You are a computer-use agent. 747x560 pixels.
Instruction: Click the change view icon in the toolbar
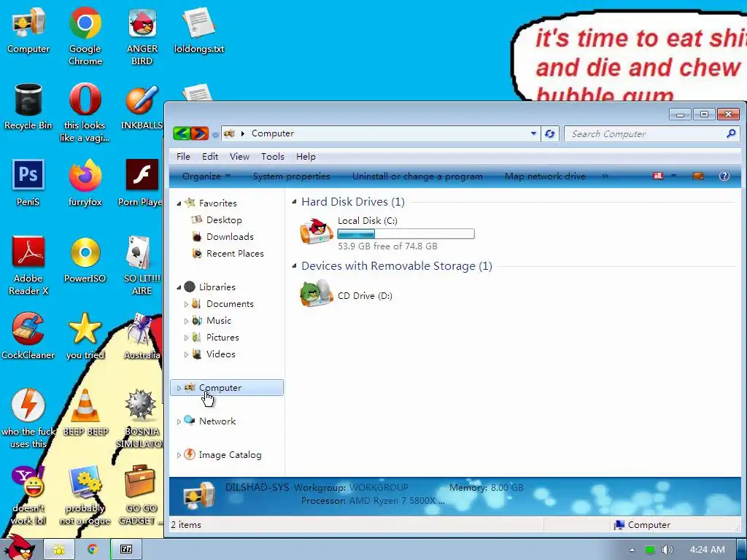[x=658, y=176]
